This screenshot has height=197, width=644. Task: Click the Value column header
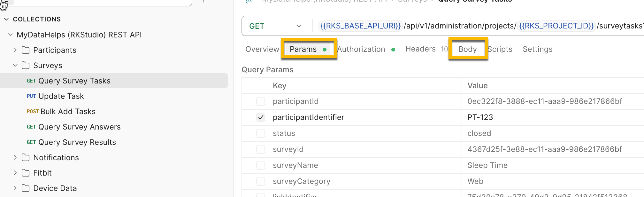[x=478, y=86]
